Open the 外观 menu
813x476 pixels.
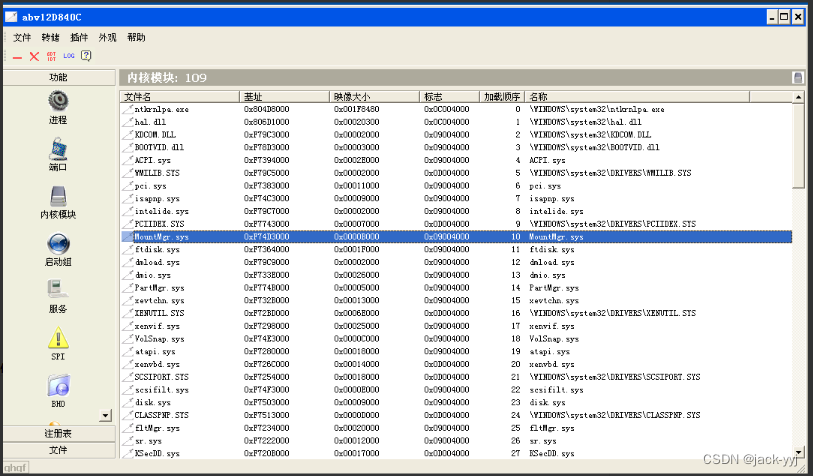107,37
